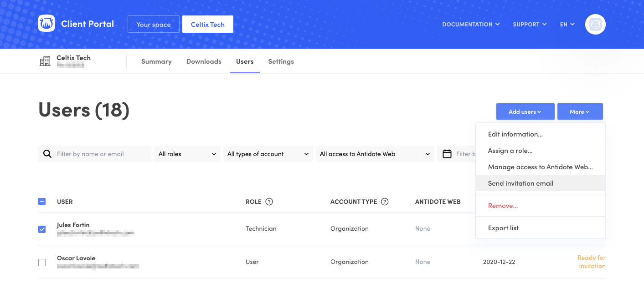Open the All roles filter
Screen dimensions: 644x283
187,154
